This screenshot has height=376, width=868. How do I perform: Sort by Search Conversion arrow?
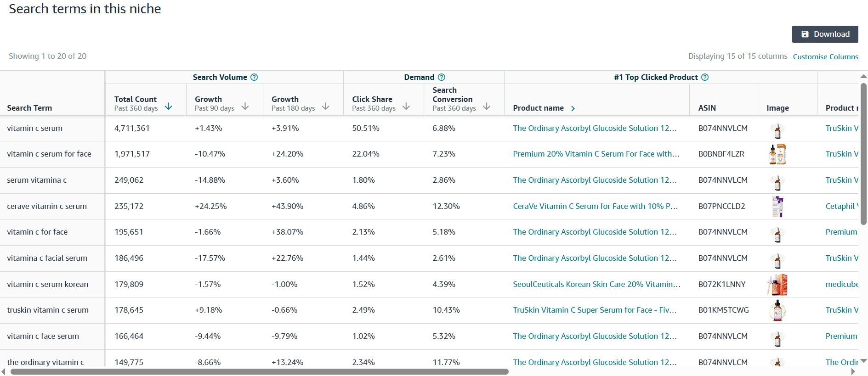(x=487, y=107)
